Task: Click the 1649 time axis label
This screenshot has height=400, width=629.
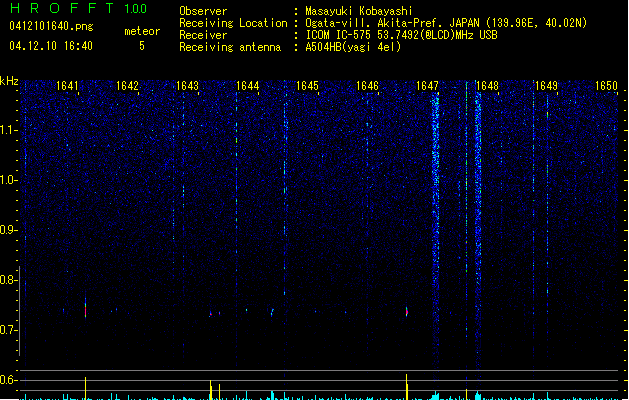Action: click(547, 86)
